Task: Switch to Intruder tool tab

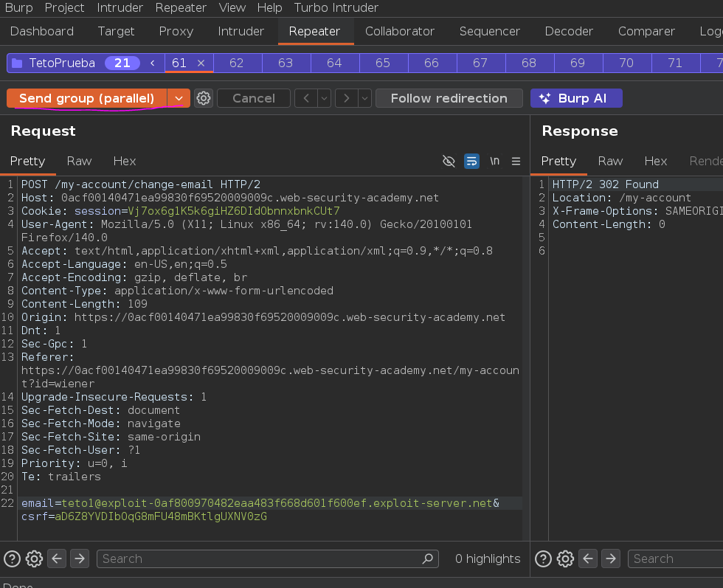Action: coord(241,32)
